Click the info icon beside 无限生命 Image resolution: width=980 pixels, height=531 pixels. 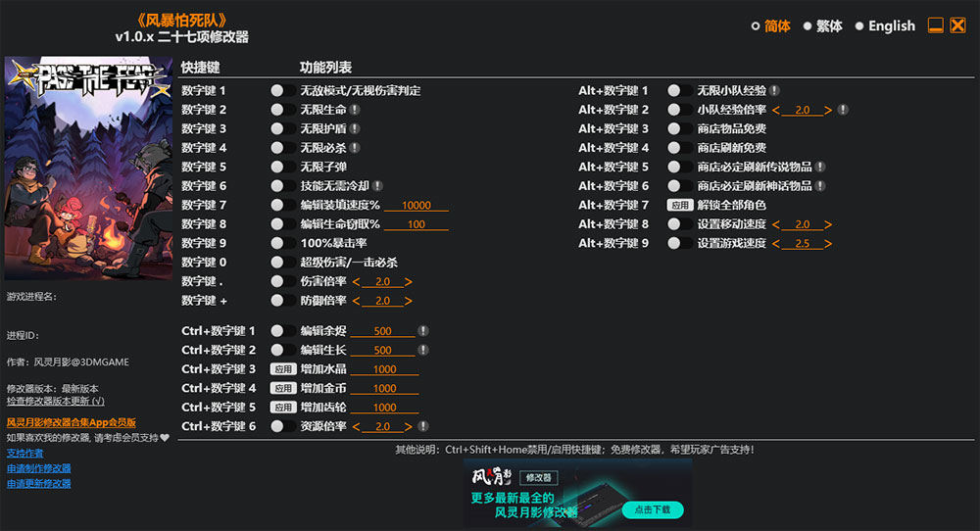(x=355, y=110)
